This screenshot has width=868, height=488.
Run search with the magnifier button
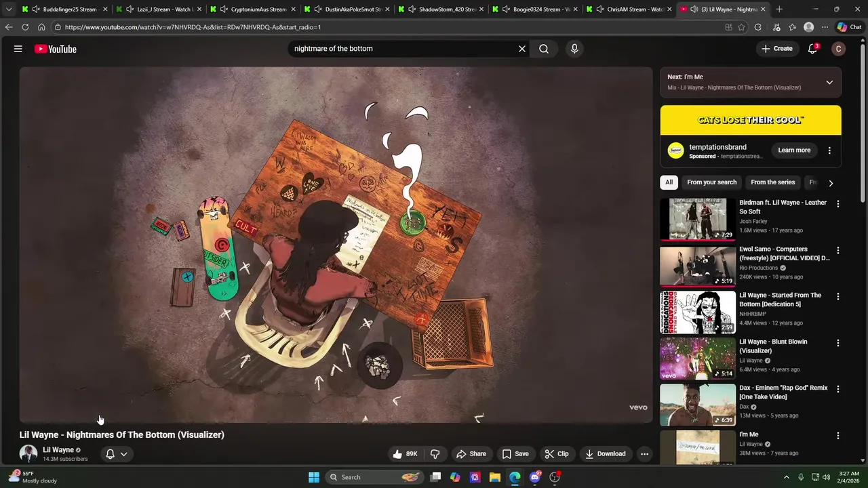pyautogui.click(x=544, y=49)
